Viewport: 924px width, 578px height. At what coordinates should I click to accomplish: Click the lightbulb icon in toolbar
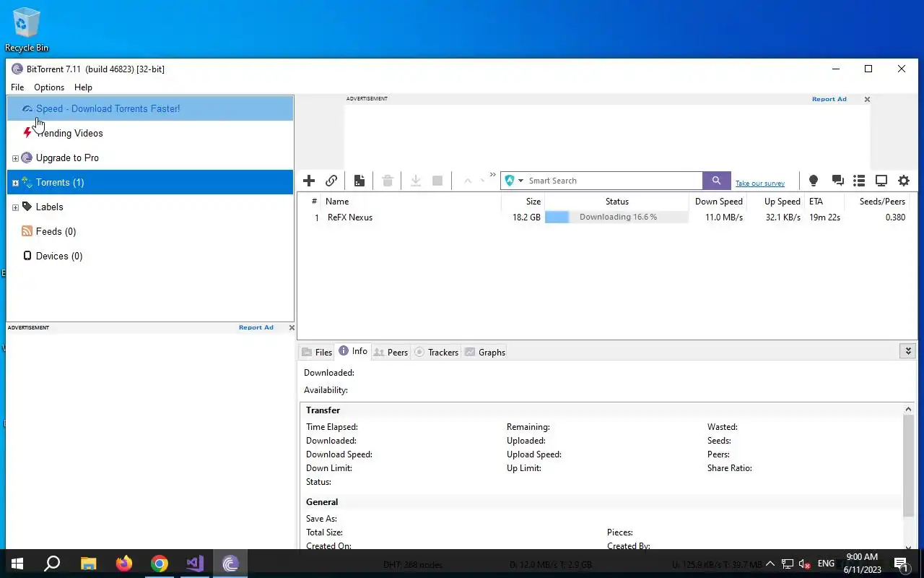[814, 181]
